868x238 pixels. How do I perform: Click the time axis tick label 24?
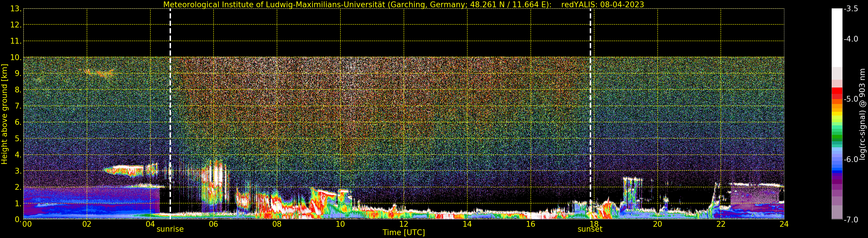784,224
